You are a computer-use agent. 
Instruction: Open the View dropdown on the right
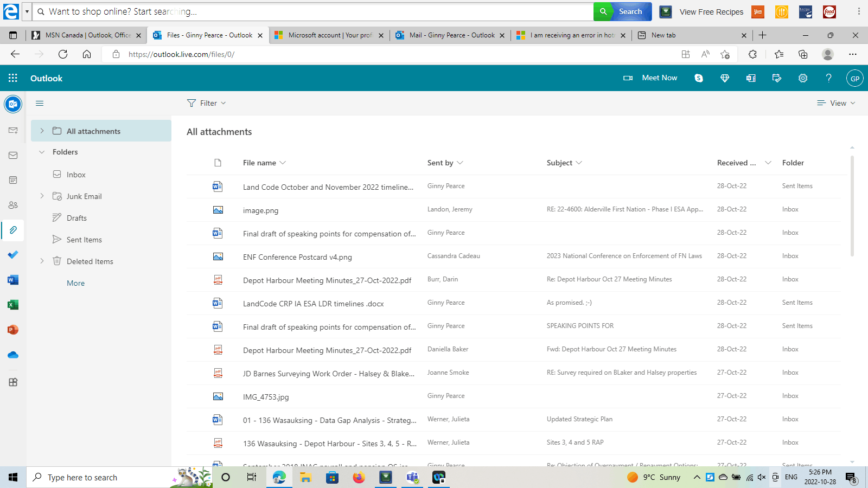point(836,103)
